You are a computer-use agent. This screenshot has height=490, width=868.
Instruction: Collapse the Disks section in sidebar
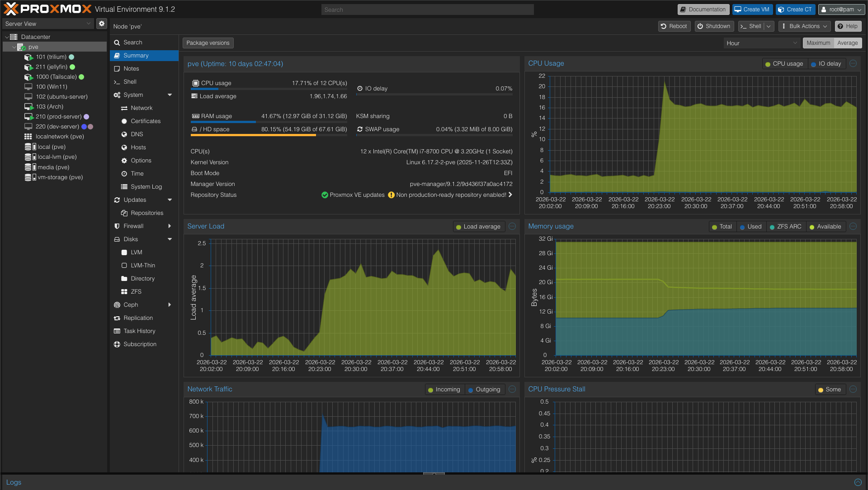coord(170,239)
